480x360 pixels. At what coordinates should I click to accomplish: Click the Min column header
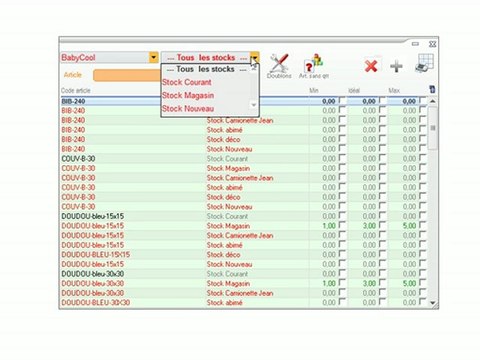[x=314, y=90]
